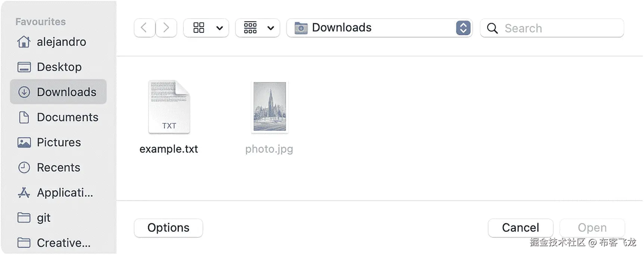
Task: Click the Options button
Action: point(168,228)
